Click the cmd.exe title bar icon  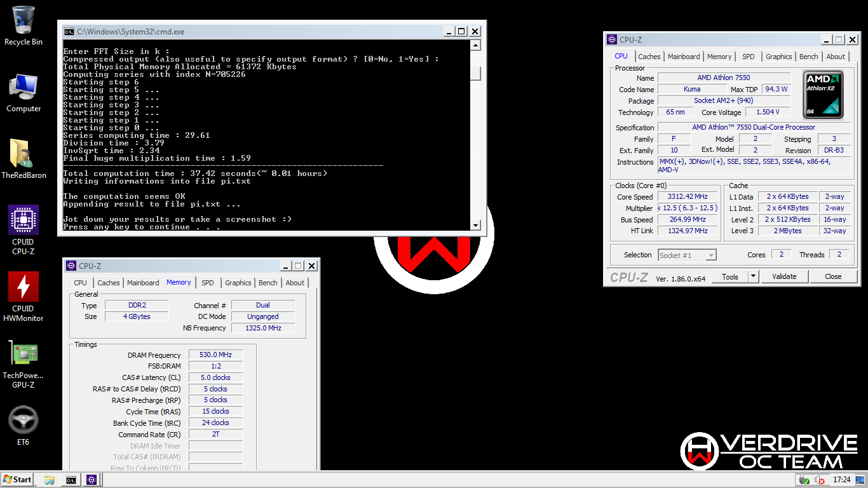(69, 31)
